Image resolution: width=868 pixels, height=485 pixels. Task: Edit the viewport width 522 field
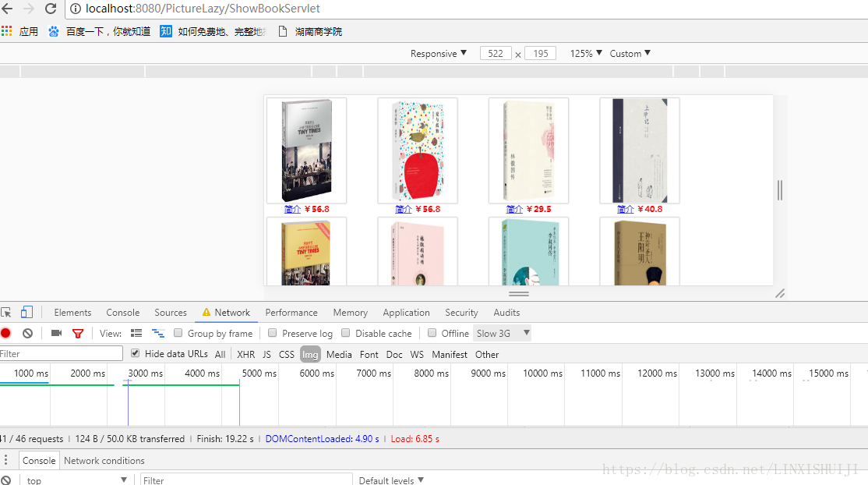coord(496,53)
